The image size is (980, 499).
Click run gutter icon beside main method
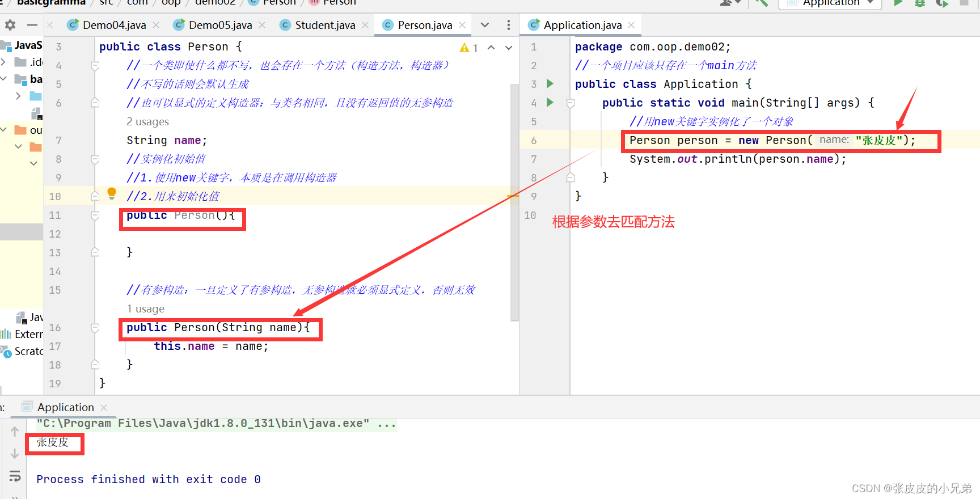(x=550, y=103)
